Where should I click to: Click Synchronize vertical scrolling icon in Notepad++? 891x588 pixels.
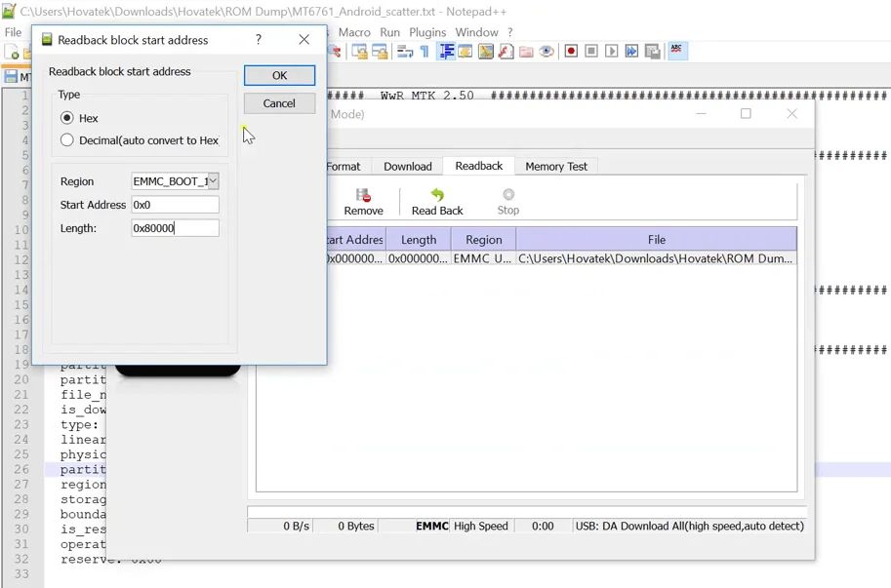tap(360, 52)
